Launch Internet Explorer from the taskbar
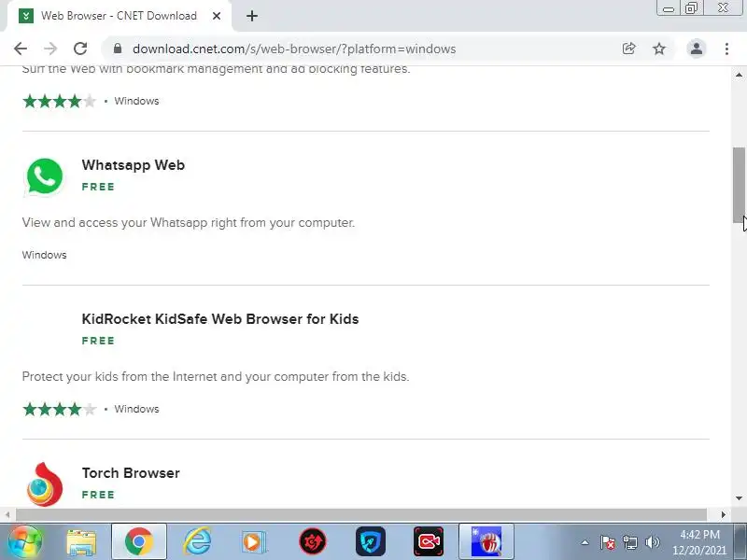Image resolution: width=747 pixels, height=560 pixels. point(197,542)
